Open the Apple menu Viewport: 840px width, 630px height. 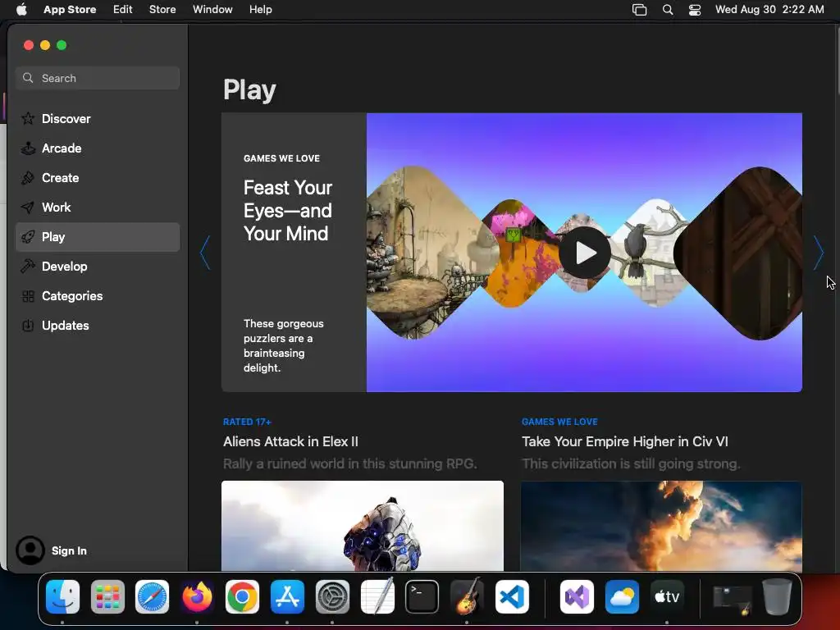(x=21, y=10)
